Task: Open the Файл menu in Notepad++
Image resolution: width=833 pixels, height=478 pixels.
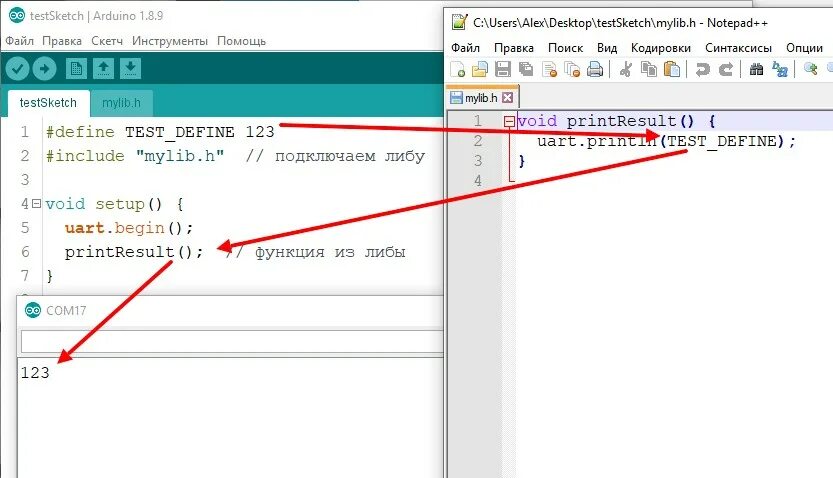Action: pyautogui.click(x=465, y=48)
